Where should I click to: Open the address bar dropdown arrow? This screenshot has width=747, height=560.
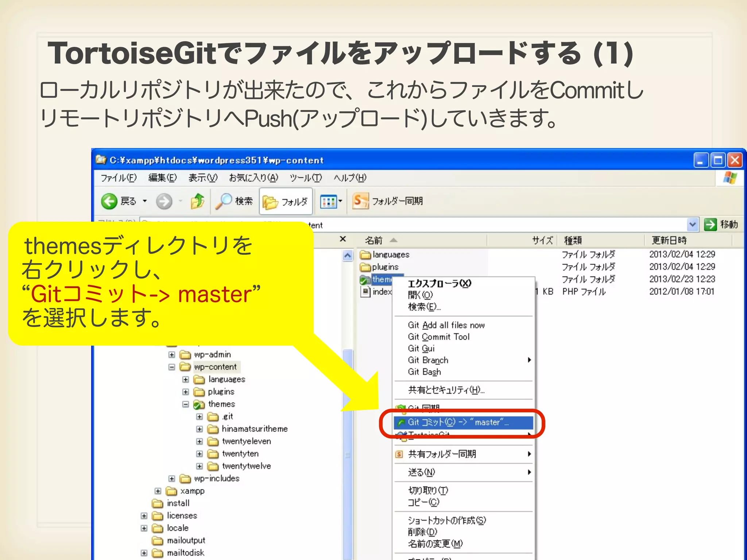692,225
